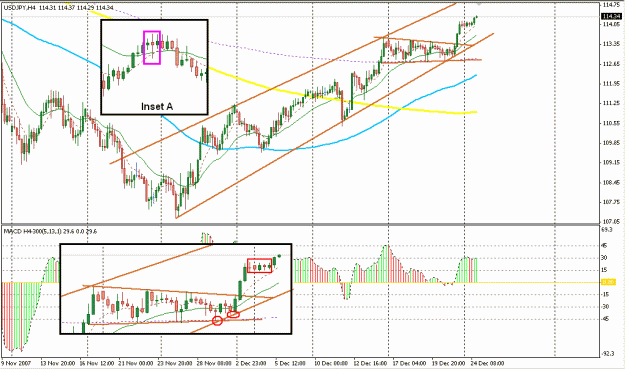
Task: Click the 28 Nov 08:00 time label
Action: click(x=213, y=363)
